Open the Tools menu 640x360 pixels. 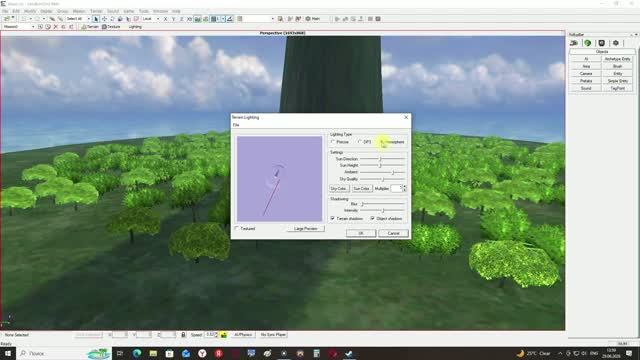144,11
